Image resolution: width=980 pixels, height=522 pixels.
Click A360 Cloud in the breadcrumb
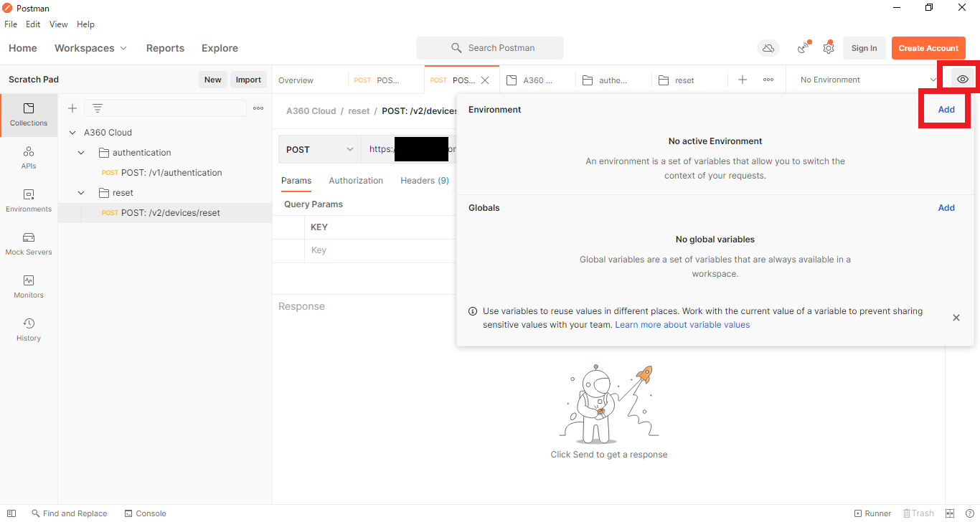(x=311, y=111)
